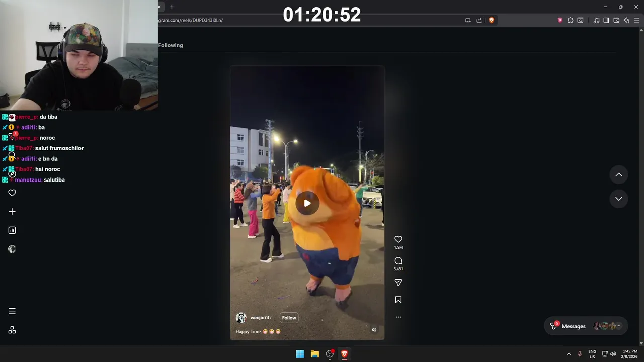Open Instagram Notifications (heart) in the sidebar
The width and height of the screenshot is (644, 362).
[x=12, y=193]
